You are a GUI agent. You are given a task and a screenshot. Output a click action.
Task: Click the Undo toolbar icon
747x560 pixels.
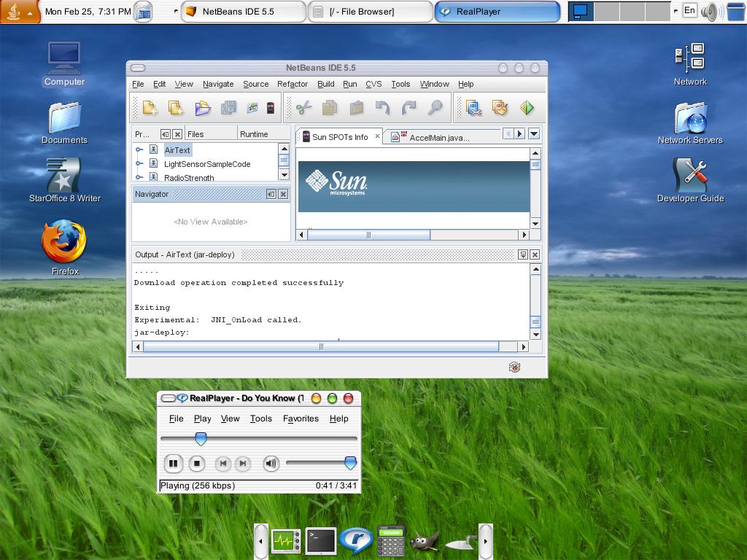382,107
